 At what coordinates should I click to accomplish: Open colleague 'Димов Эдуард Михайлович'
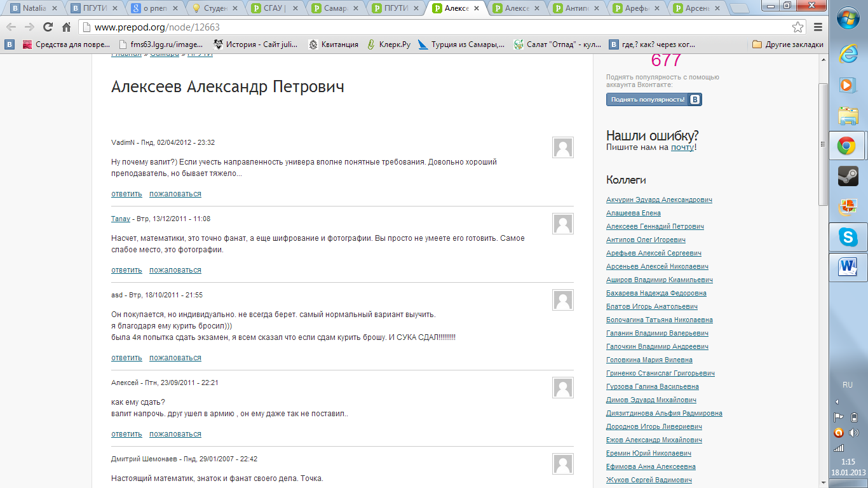[x=651, y=400]
